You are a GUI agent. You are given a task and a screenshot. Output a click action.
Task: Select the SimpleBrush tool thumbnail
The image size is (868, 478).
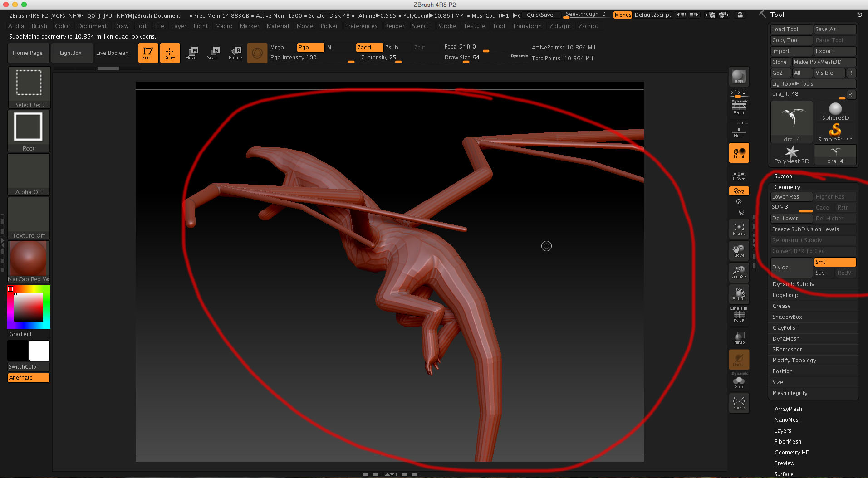(835, 133)
